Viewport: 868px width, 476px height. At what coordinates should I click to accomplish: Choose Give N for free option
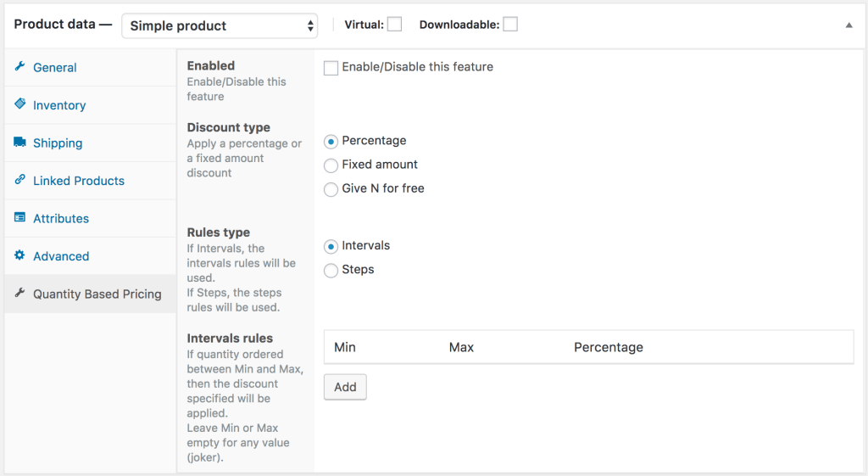[x=331, y=189]
